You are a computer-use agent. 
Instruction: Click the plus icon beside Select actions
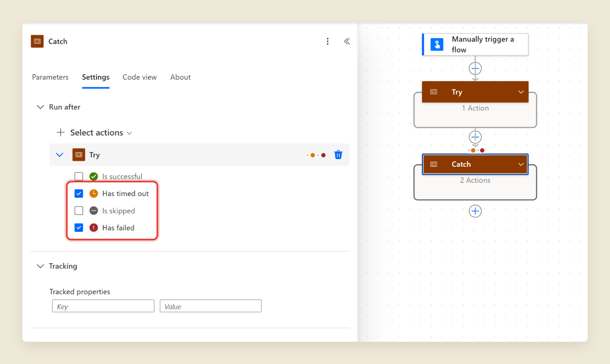click(61, 132)
